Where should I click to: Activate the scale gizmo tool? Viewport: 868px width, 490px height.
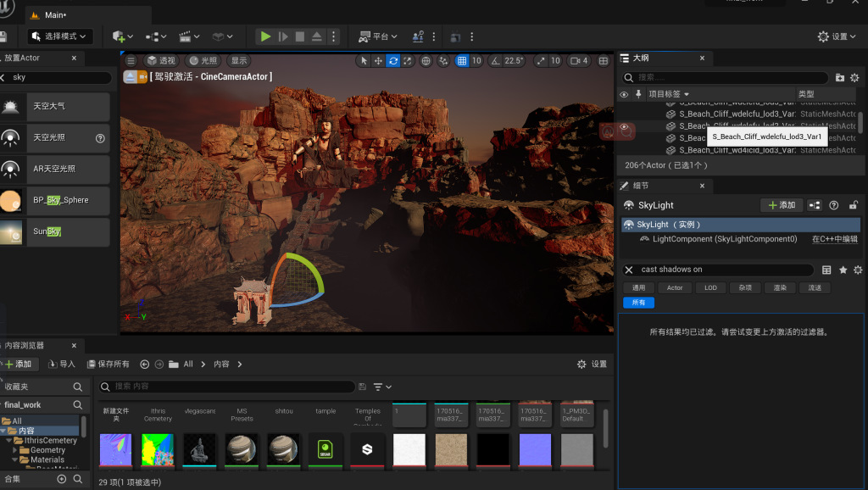click(x=408, y=60)
